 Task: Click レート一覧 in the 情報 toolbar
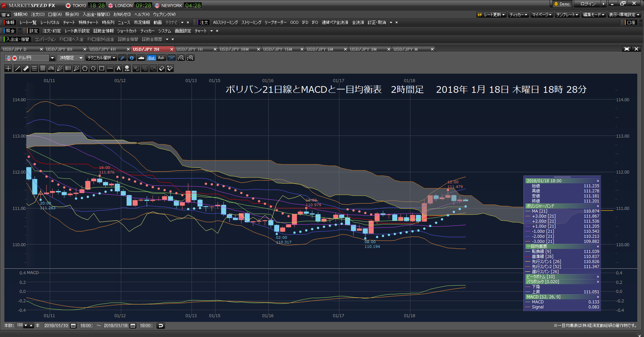tap(28, 23)
